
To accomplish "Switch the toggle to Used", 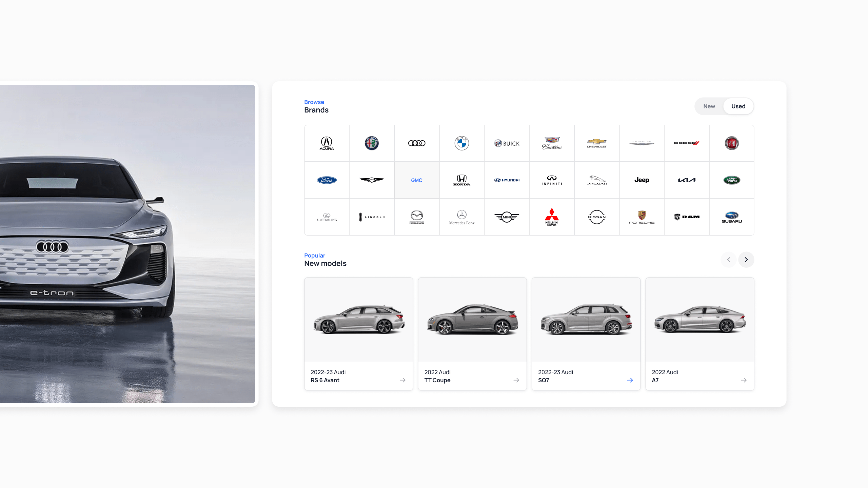I will [738, 106].
